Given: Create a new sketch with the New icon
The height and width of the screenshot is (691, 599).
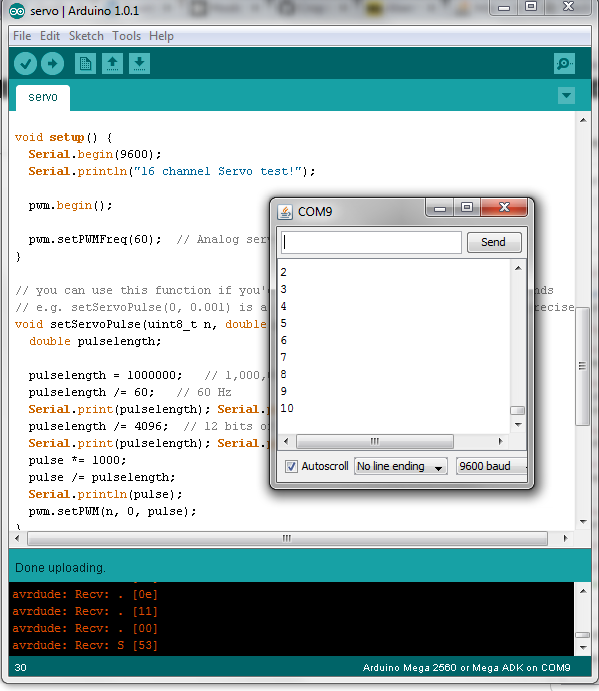Looking at the screenshot, I should pyautogui.click(x=86, y=64).
